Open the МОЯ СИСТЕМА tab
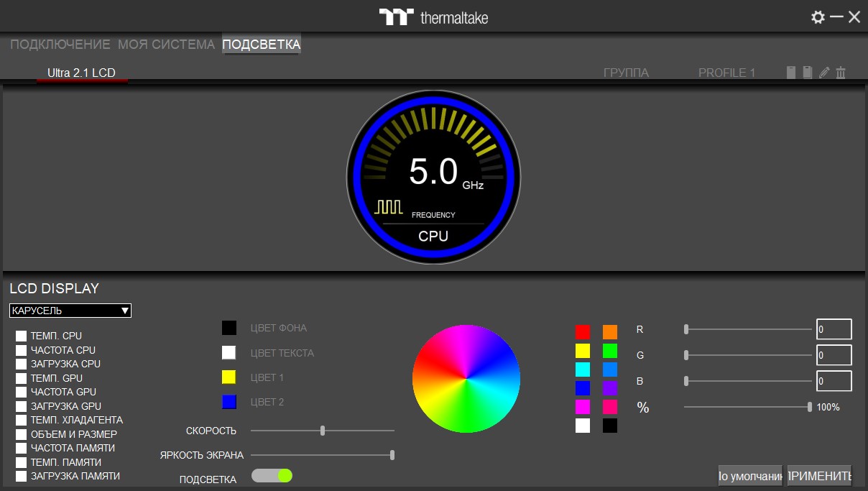The width and height of the screenshot is (868, 491). 167,45
